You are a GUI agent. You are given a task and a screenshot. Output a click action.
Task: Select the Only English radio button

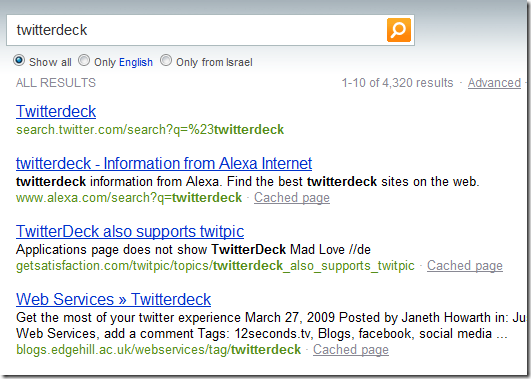(x=84, y=61)
